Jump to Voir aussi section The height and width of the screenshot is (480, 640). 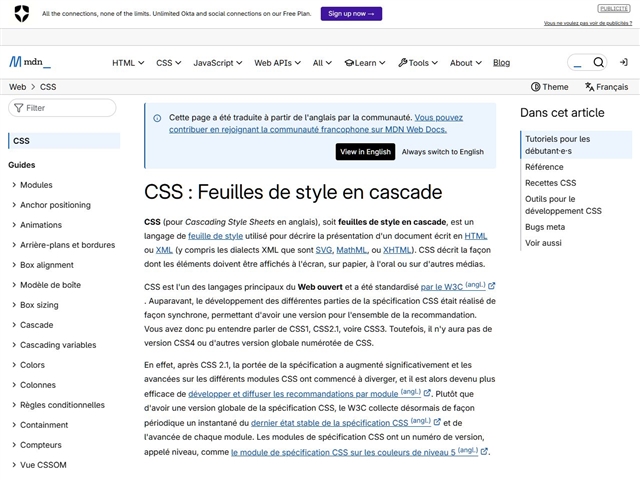pyautogui.click(x=543, y=243)
